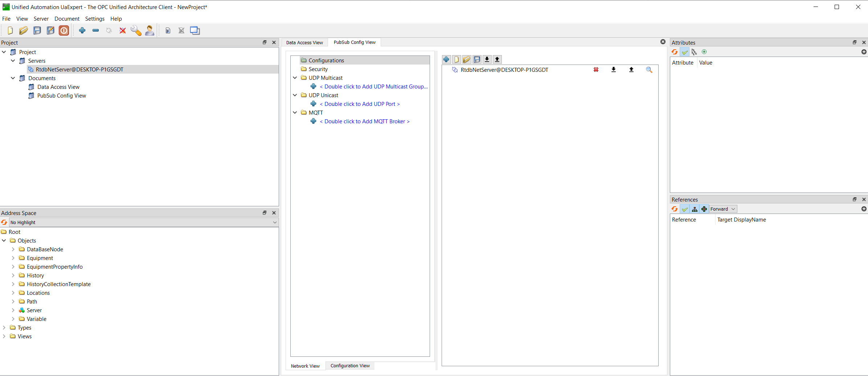
Task: Click the download arrow in PubSub config toolbar
Action: (487, 59)
